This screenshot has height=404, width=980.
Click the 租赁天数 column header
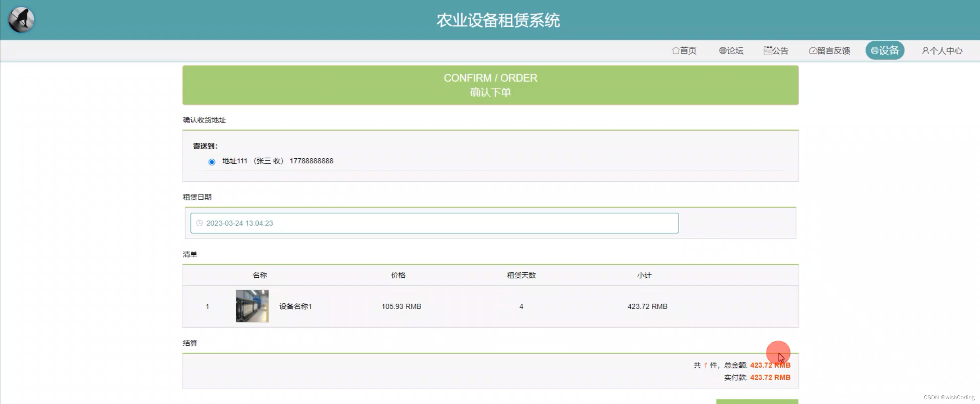pyautogui.click(x=521, y=276)
